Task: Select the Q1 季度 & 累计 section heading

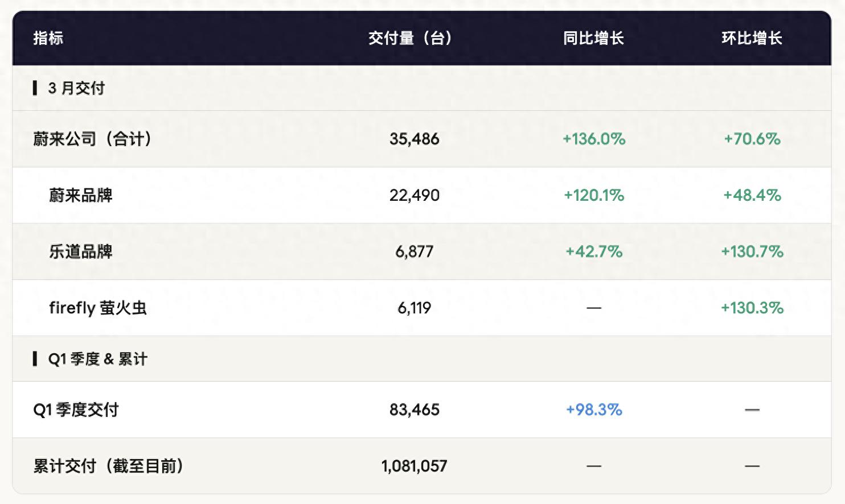Action: [97, 359]
